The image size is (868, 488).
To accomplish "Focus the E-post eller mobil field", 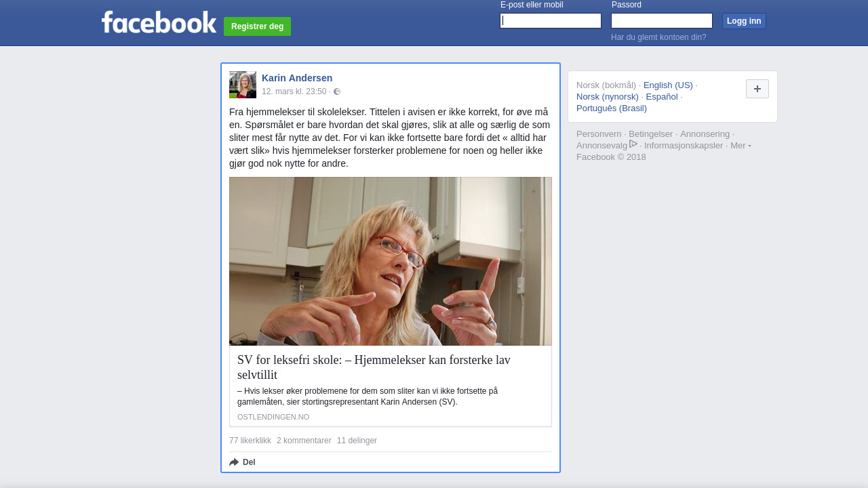I will pos(551,21).
